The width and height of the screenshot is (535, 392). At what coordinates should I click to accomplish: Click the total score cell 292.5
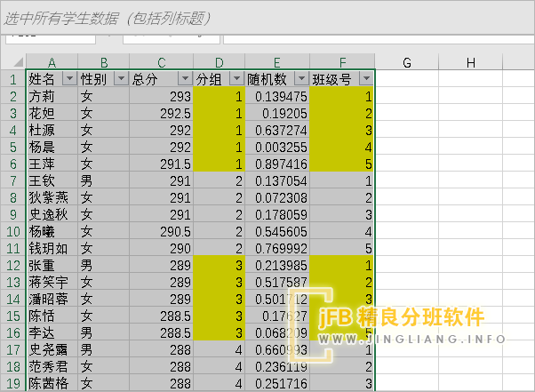tap(162, 113)
